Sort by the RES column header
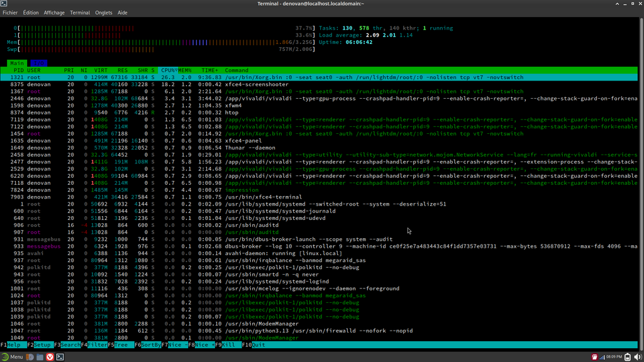This screenshot has width=644, height=362. pos(123,70)
